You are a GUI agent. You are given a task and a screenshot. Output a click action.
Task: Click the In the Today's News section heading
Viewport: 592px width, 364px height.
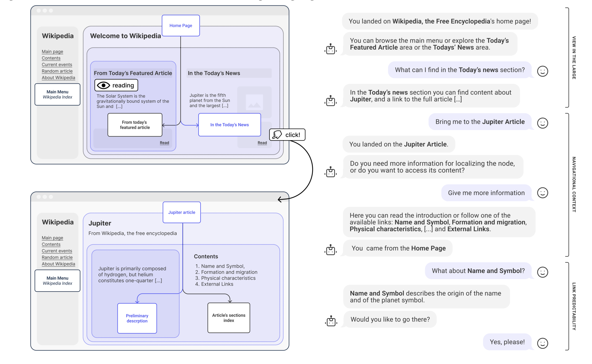214,73
